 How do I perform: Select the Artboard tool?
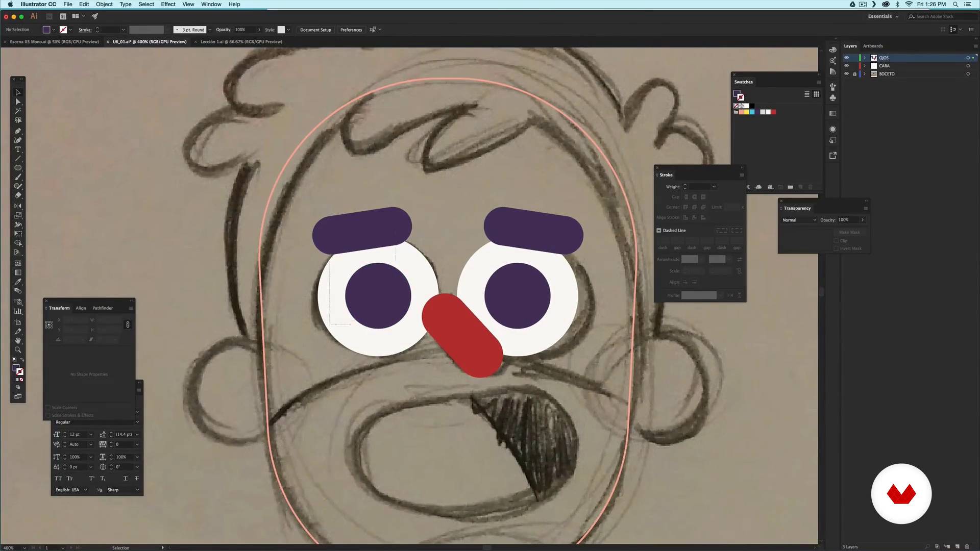pyautogui.click(x=18, y=322)
